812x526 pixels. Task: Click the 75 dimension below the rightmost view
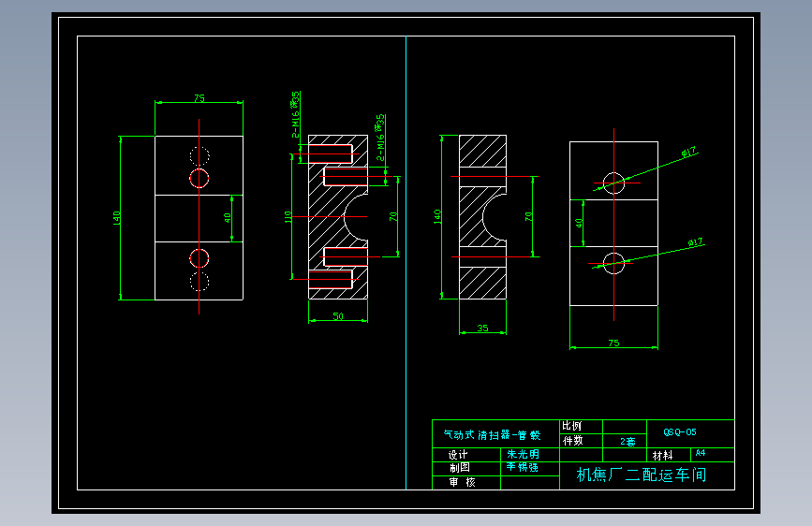coord(613,343)
